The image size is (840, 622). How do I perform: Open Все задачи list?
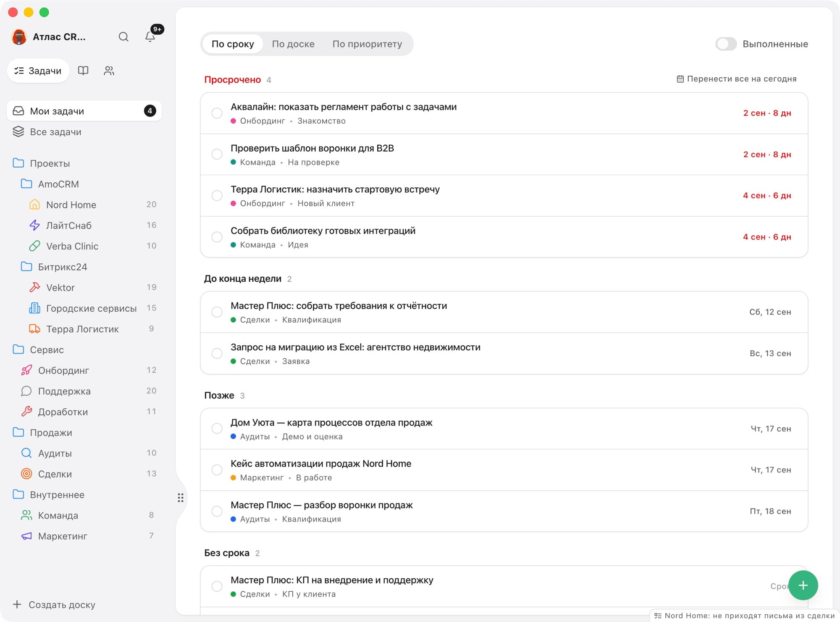point(84,132)
